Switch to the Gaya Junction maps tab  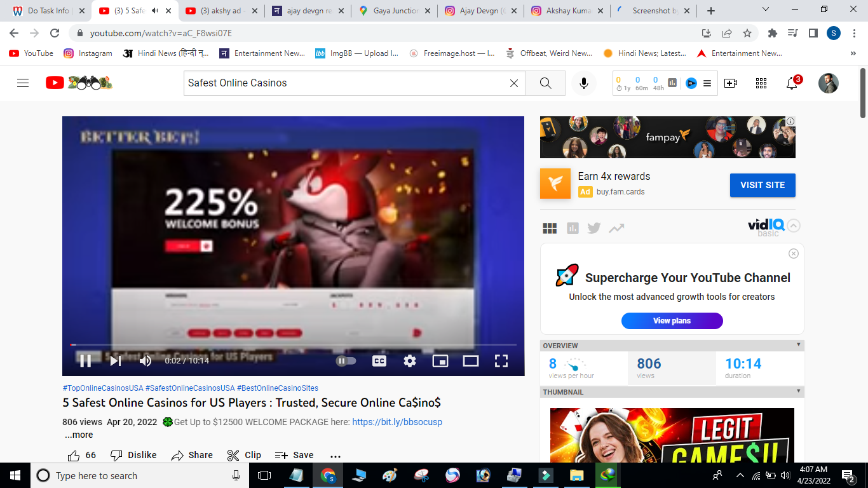pos(394,11)
